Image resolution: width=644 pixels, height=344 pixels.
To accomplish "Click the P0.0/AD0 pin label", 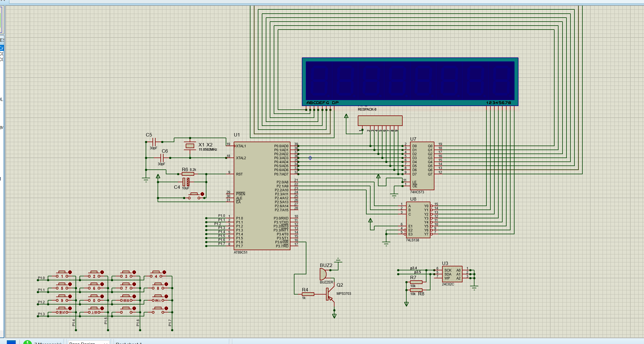I will click(x=281, y=146).
